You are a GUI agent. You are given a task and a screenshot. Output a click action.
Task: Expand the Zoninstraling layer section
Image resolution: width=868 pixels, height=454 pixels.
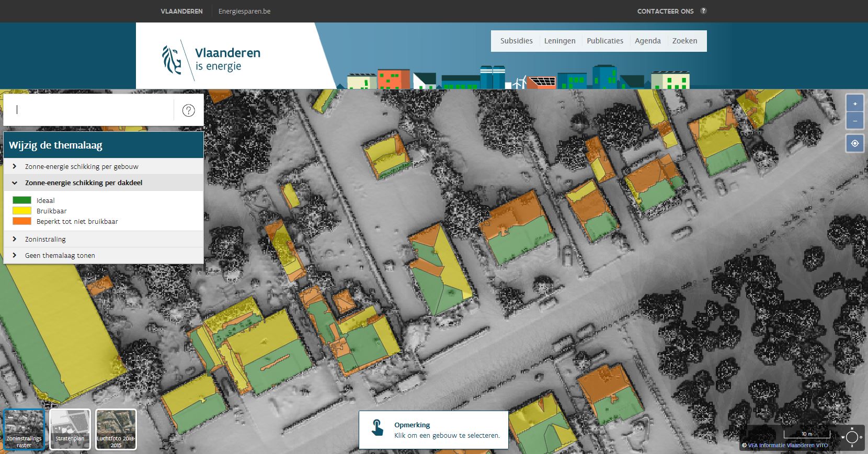[104, 239]
